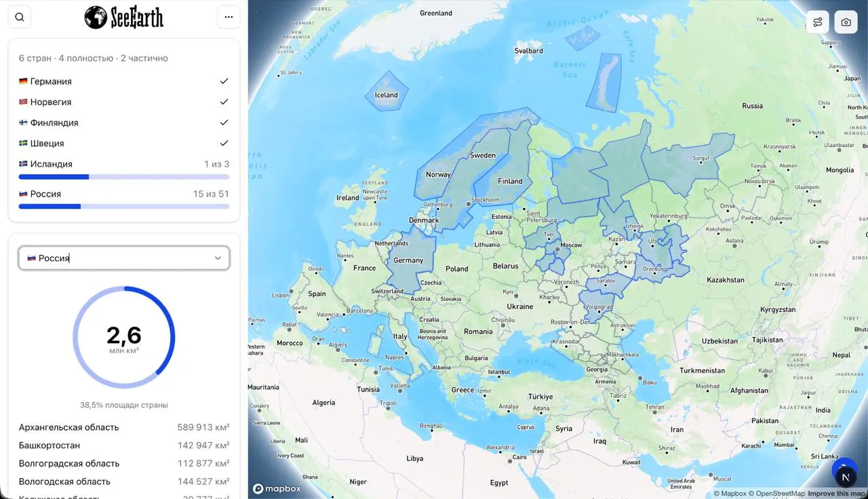Screen dimensions: 868x499
Task: Click the 589 913 км² area value
Action: [x=203, y=427]
